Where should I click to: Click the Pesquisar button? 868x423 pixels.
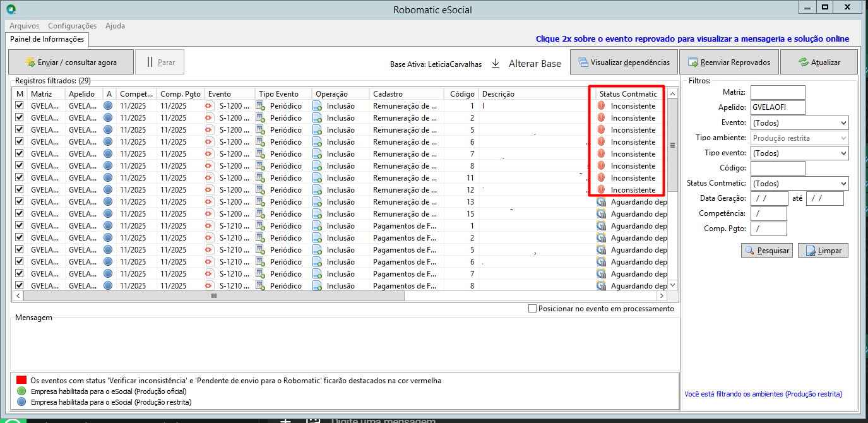(766, 251)
